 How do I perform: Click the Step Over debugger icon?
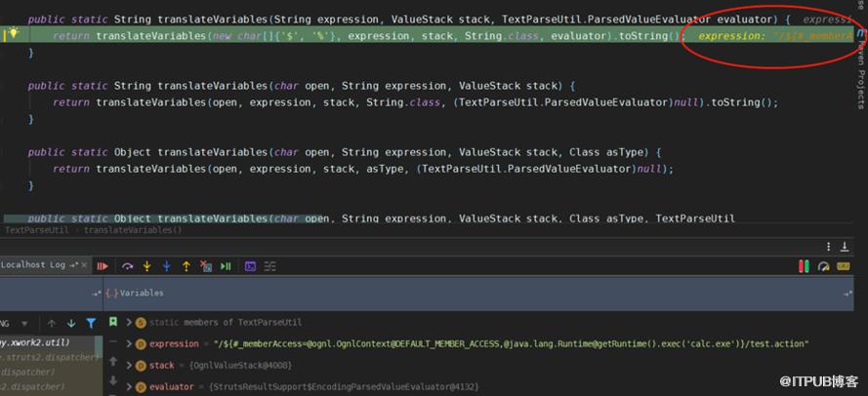coord(127,266)
